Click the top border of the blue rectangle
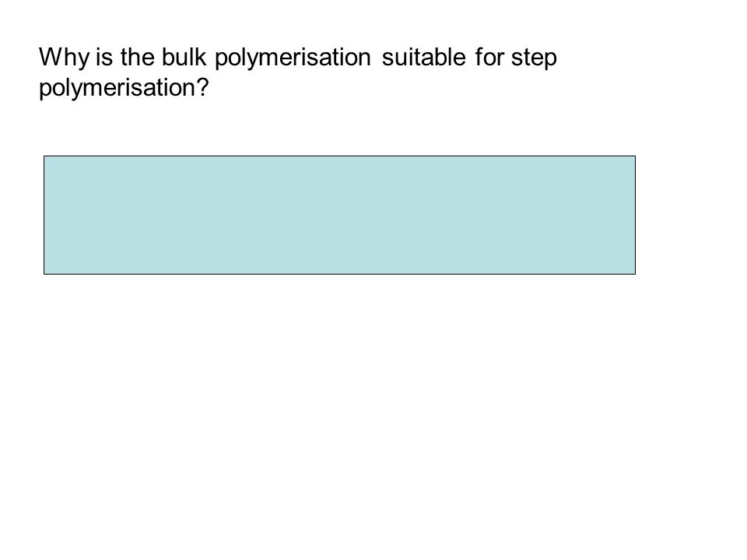Viewport: 747px width, 560px height. click(x=340, y=156)
